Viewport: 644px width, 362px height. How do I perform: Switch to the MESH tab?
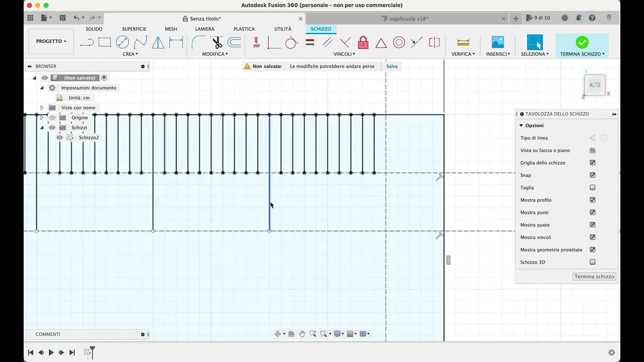pyautogui.click(x=171, y=29)
